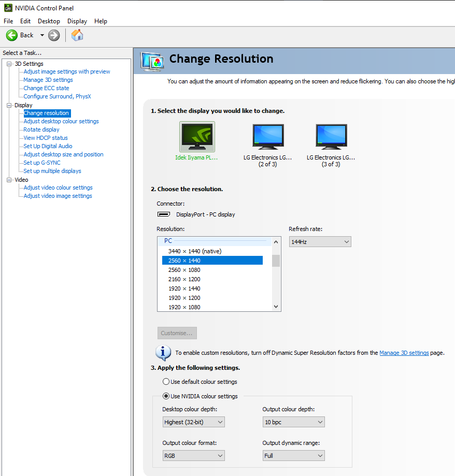Viewport: 455px width, 476px height.
Task: Open Adjust video colour settings
Action: pyautogui.click(x=58, y=187)
